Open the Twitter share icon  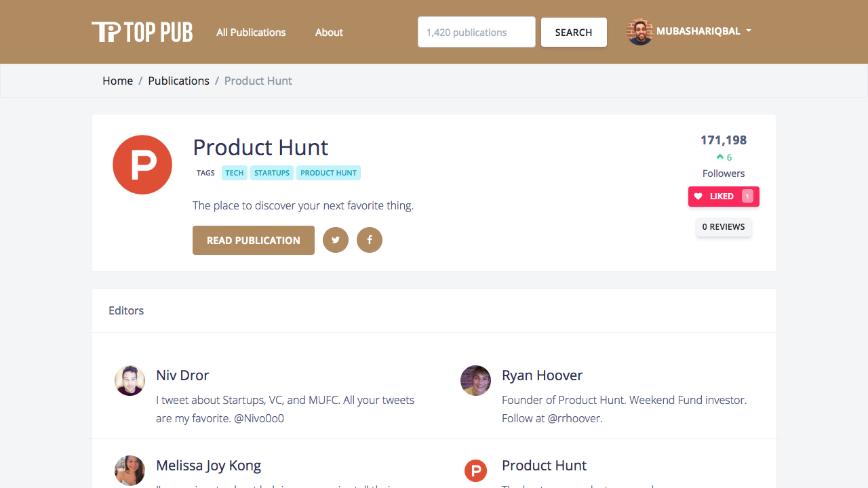pos(336,240)
